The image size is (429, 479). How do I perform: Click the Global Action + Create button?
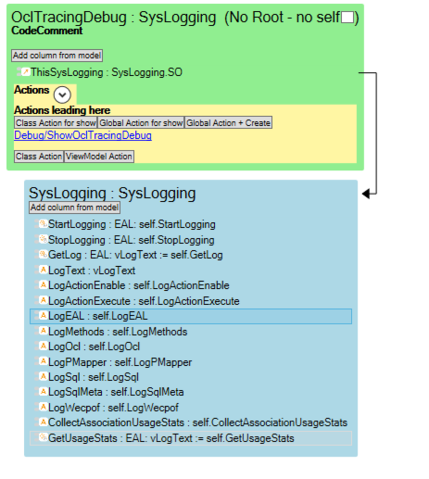coord(228,123)
